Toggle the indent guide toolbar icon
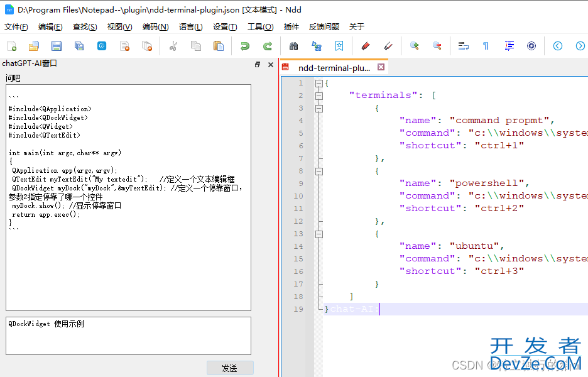 (x=509, y=46)
